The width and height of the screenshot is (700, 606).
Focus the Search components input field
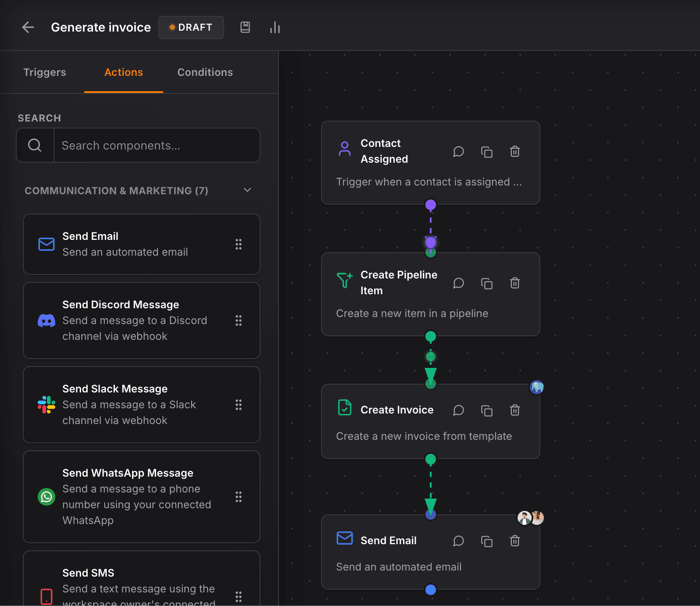[157, 145]
